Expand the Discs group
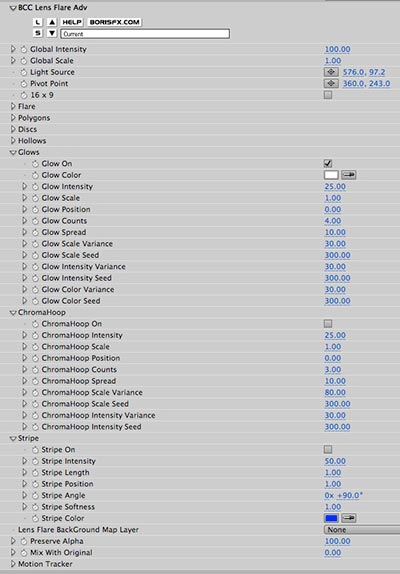400x574 pixels. click(x=13, y=129)
